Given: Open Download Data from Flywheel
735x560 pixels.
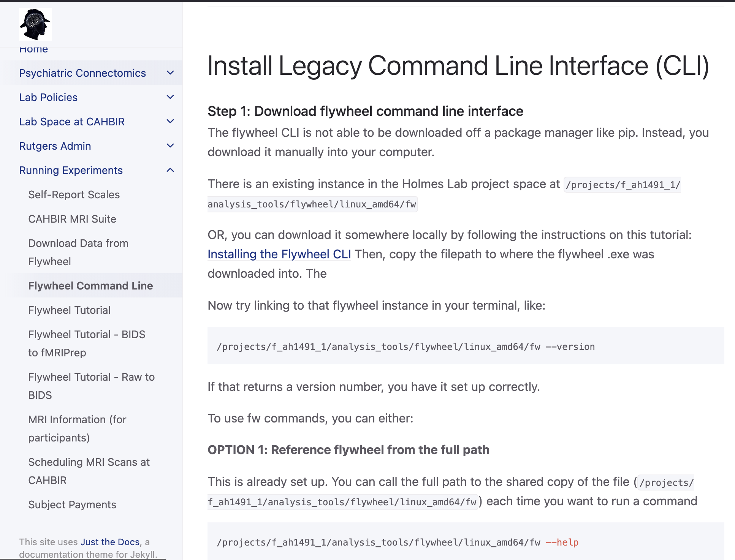Looking at the screenshot, I should pyautogui.click(x=78, y=252).
